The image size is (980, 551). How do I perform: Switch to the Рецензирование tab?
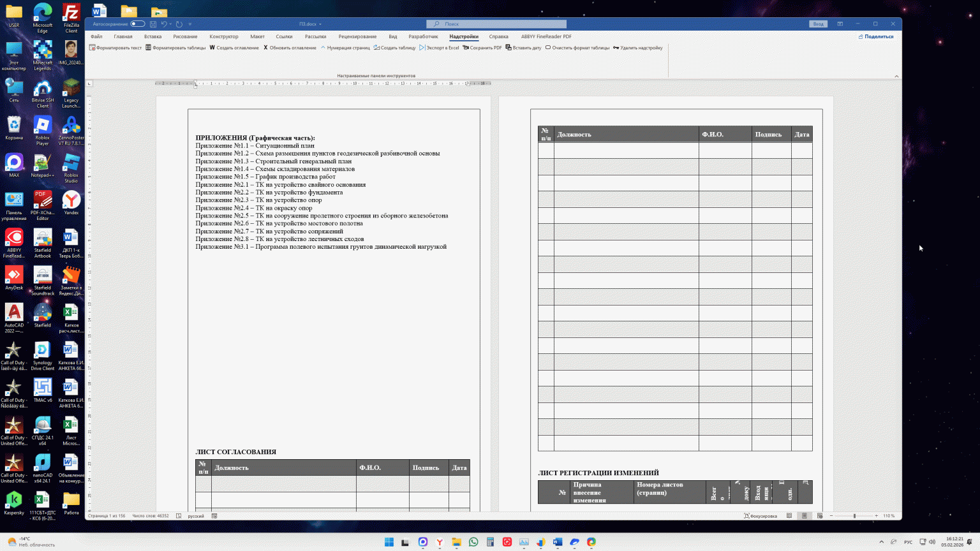[x=357, y=36]
